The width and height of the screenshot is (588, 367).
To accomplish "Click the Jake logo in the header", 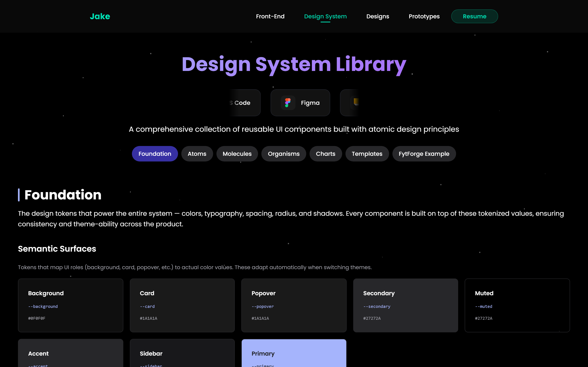I will tap(100, 16).
